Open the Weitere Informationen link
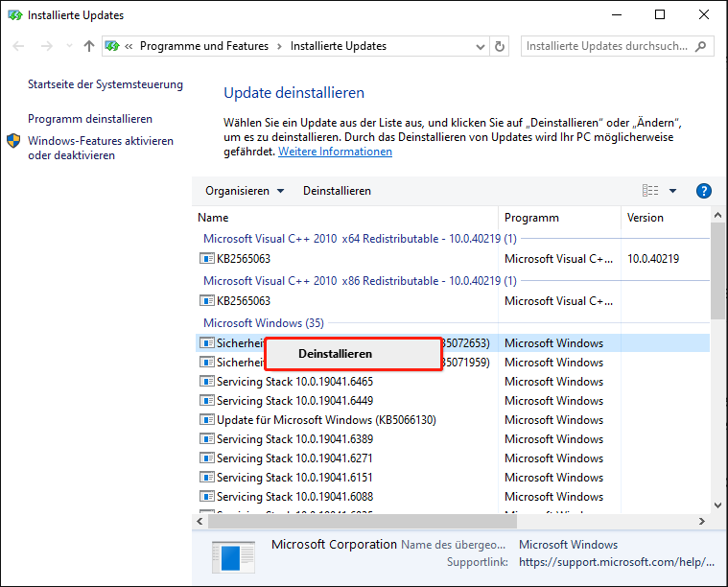 click(x=335, y=152)
